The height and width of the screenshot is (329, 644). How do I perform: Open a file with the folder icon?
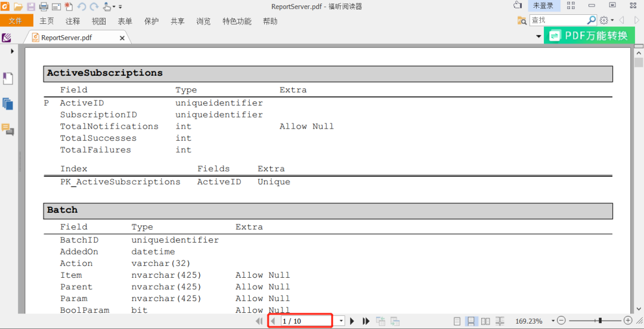(18, 7)
